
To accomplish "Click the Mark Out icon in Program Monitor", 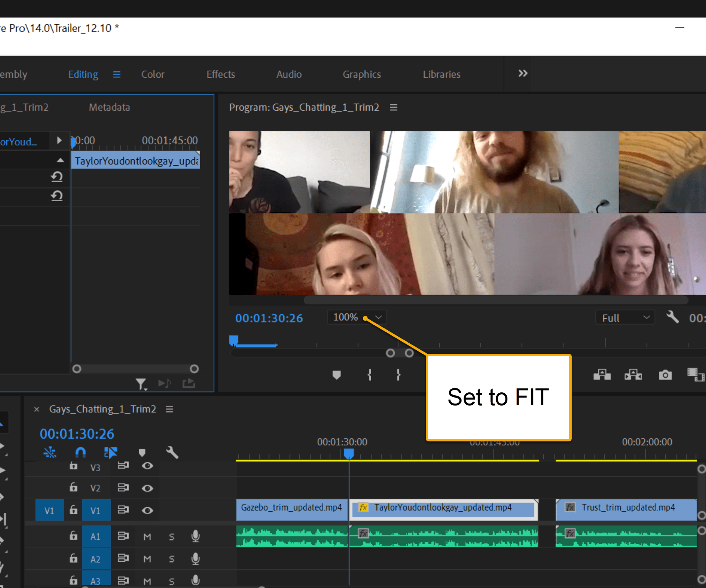I will [x=398, y=375].
